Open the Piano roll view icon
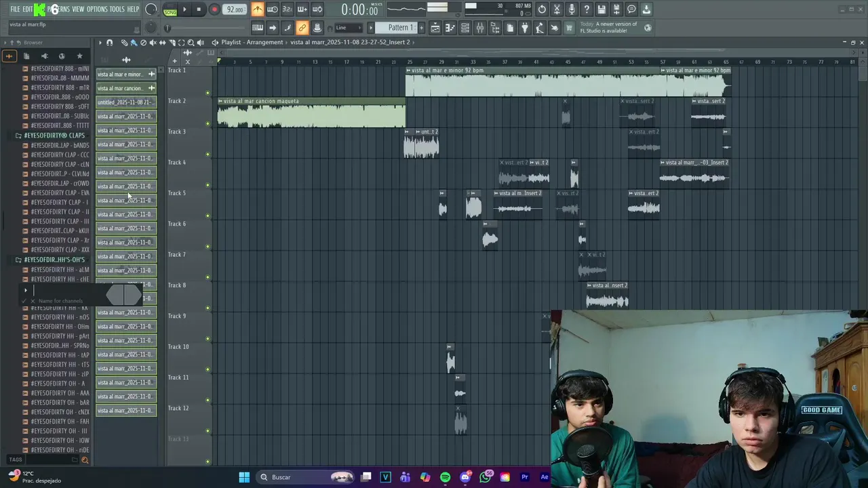The image size is (868, 488). [x=450, y=28]
